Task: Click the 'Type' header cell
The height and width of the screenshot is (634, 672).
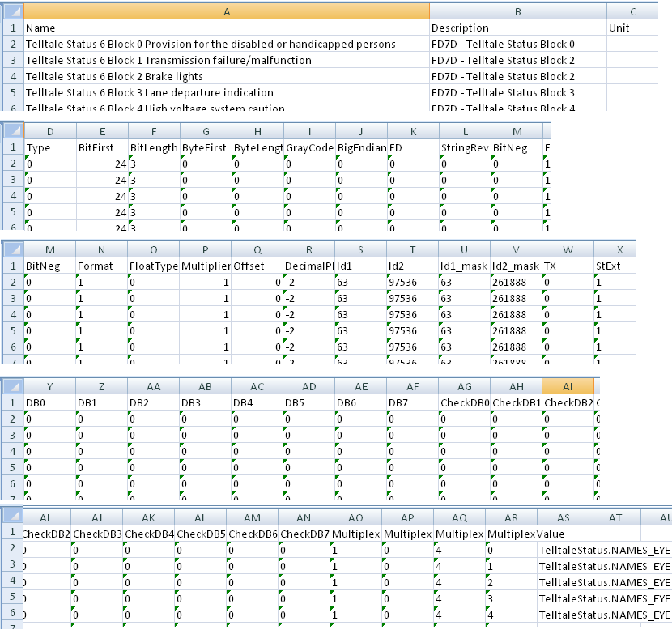Action: click(50, 147)
